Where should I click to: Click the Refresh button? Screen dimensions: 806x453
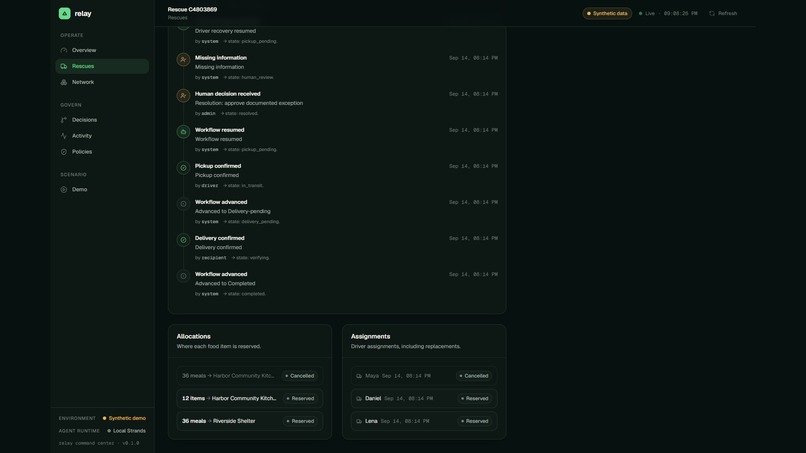(723, 13)
